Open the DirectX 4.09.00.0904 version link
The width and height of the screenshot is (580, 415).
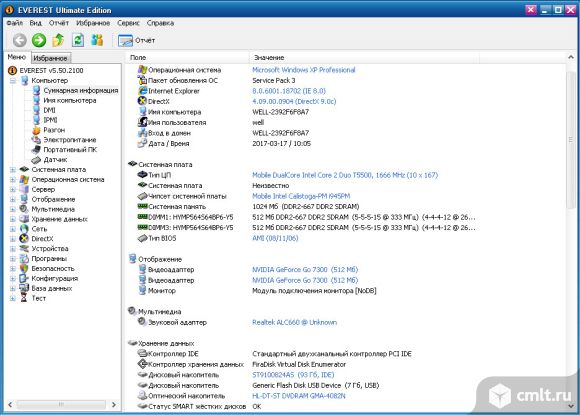[x=294, y=101]
